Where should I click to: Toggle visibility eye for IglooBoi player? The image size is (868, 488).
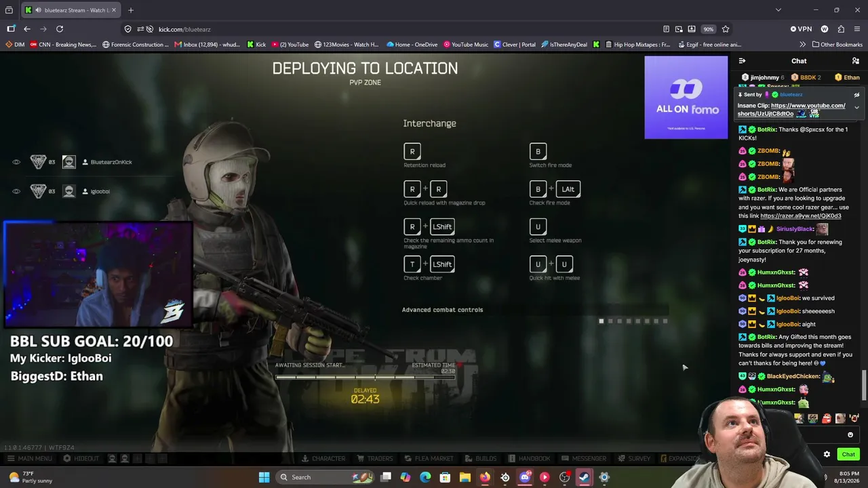[x=16, y=191]
